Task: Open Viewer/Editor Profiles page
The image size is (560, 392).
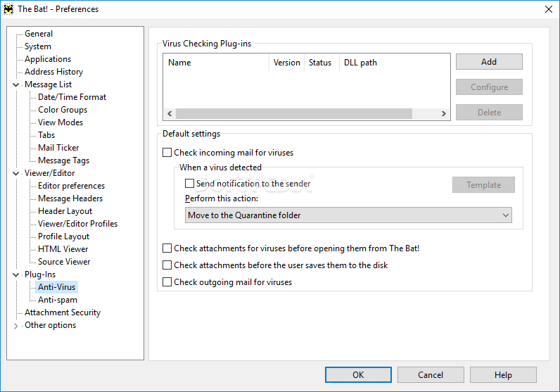Action: [78, 224]
